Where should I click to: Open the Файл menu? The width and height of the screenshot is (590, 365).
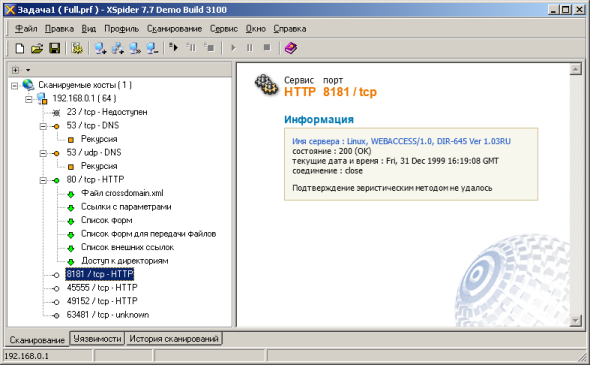(26, 29)
